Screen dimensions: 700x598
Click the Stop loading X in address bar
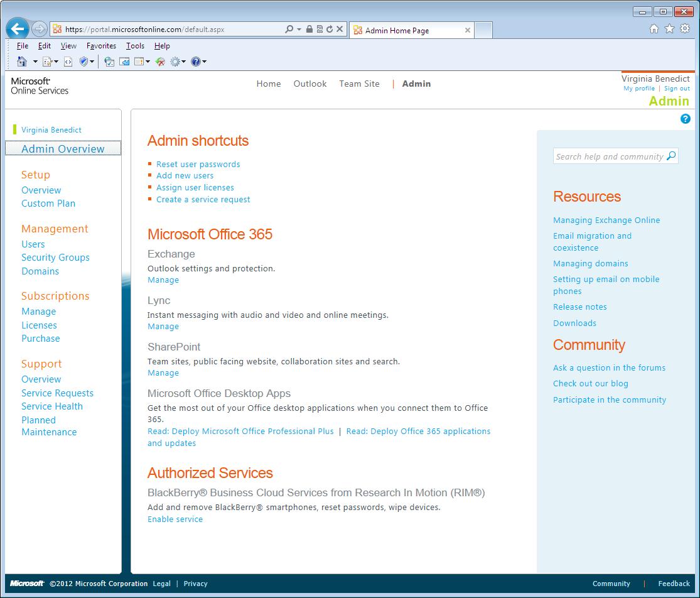[340, 29]
